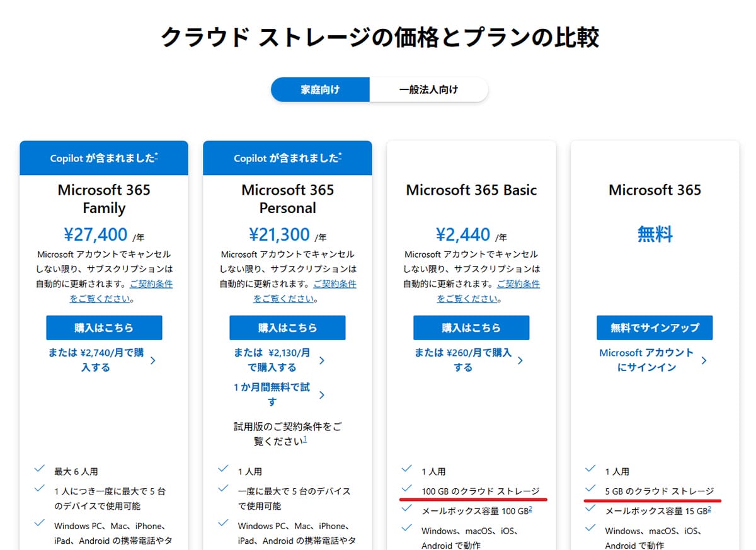Open footnote 1 after 試用版のご契約条件

click(x=306, y=438)
